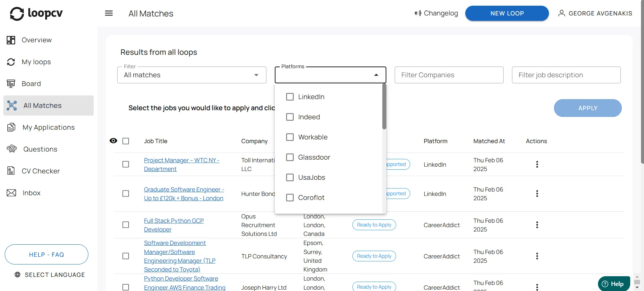The height and width of the screenshot is (291, 644).
Task: Tick the Indeed platform checkbox
Action: pyautogui.click(x=290, y=117)
